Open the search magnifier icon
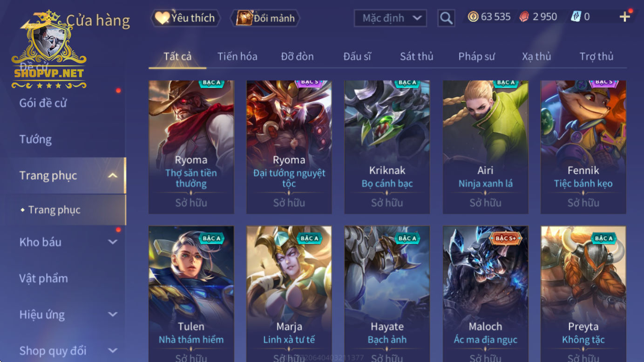644x362 pixels. point(446,18)
